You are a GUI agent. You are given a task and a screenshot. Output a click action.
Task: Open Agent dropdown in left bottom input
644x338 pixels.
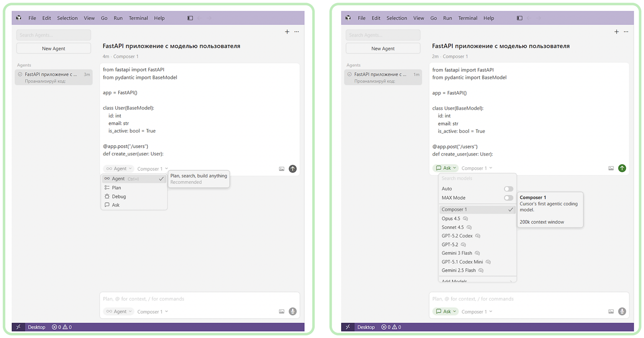(x=118, y=312)
